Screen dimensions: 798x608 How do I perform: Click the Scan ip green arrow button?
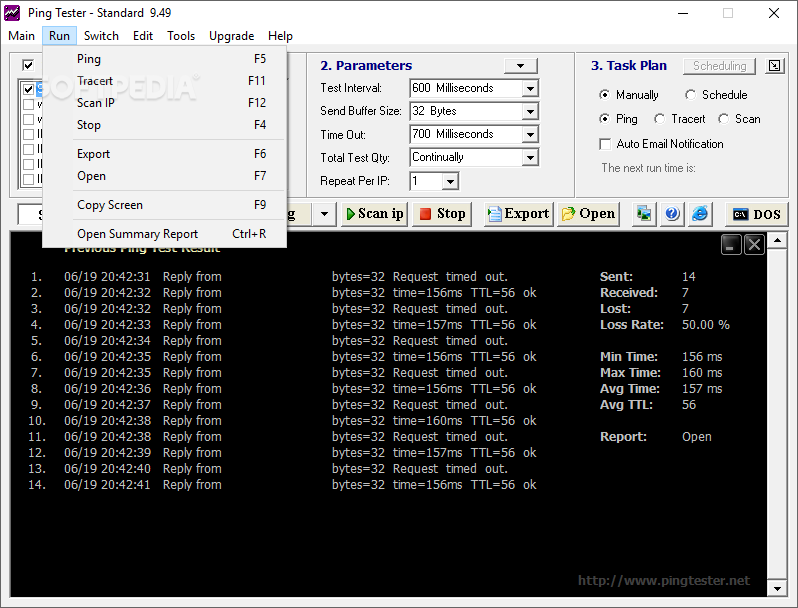coord(374,214)
